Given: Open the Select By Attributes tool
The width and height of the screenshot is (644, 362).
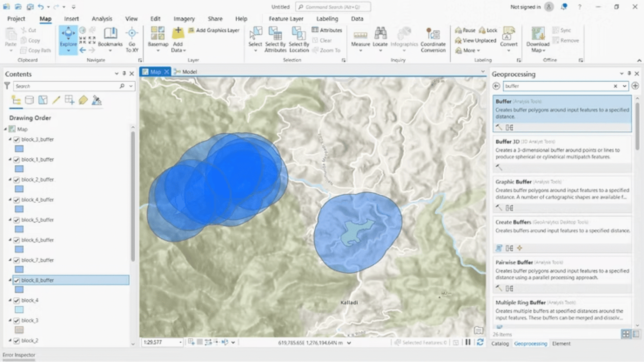Looking at the screenshot, I should (275, 38).
